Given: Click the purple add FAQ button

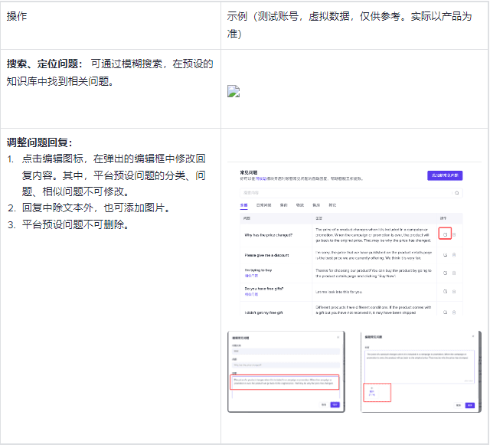Looking at the screenshot, I should click(x=445, y=175).
